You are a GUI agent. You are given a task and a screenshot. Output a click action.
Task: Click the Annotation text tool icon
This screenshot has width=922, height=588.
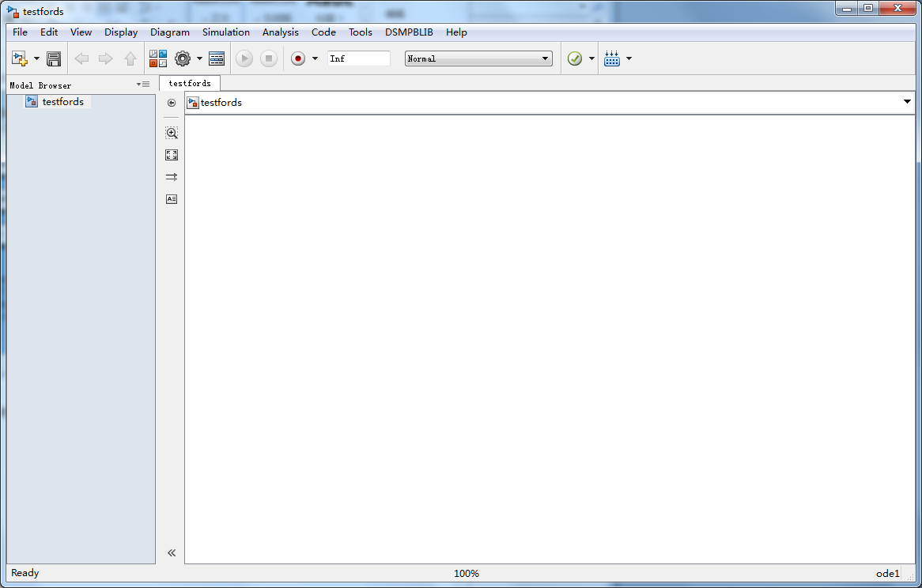click(171, 199)
